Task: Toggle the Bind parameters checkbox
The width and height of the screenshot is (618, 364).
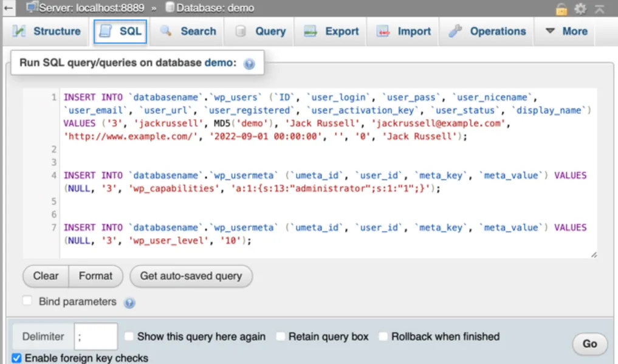Action: click(27, 301)
